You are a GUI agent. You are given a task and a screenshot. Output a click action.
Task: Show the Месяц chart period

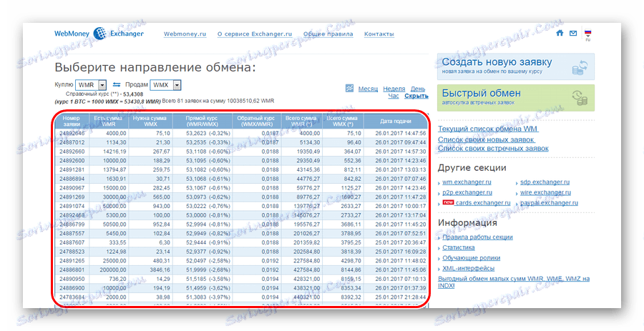(368, 89)
